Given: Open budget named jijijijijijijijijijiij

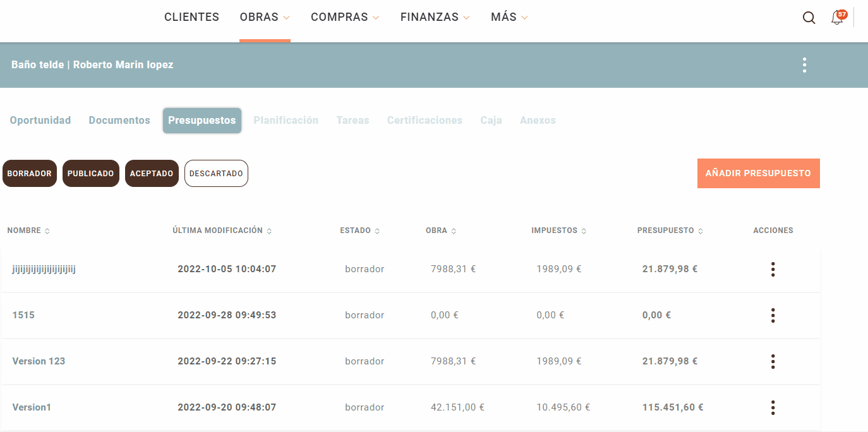Looking at the screenshot, I should click(x=44, y=269).
